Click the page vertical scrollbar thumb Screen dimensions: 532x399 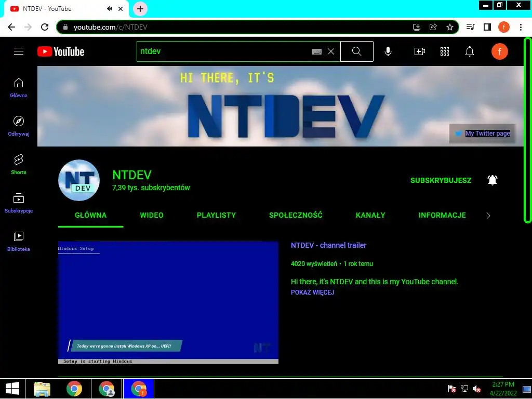(x=528, y=130)
